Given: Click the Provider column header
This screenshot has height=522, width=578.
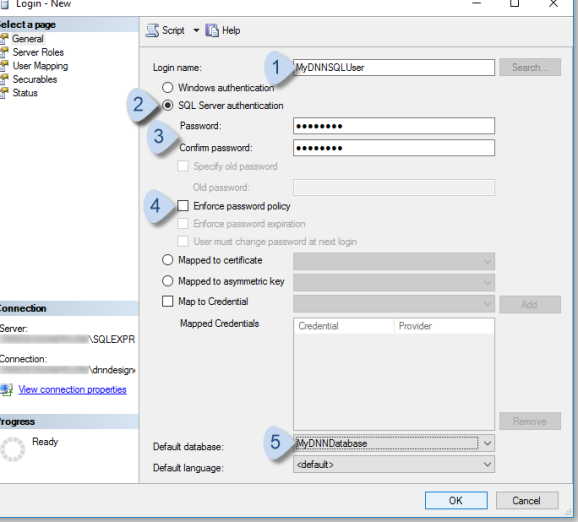Looking at the screenshot, I should point(444,326).
